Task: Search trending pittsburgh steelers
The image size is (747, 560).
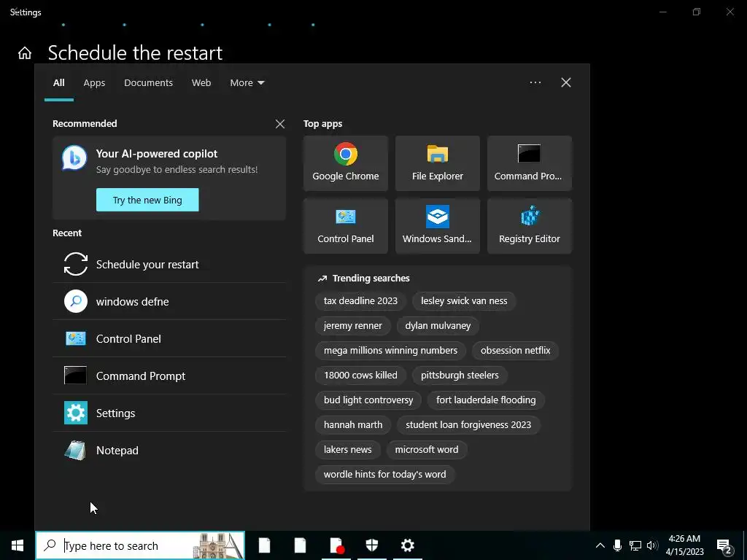Action: coord(460,376)
